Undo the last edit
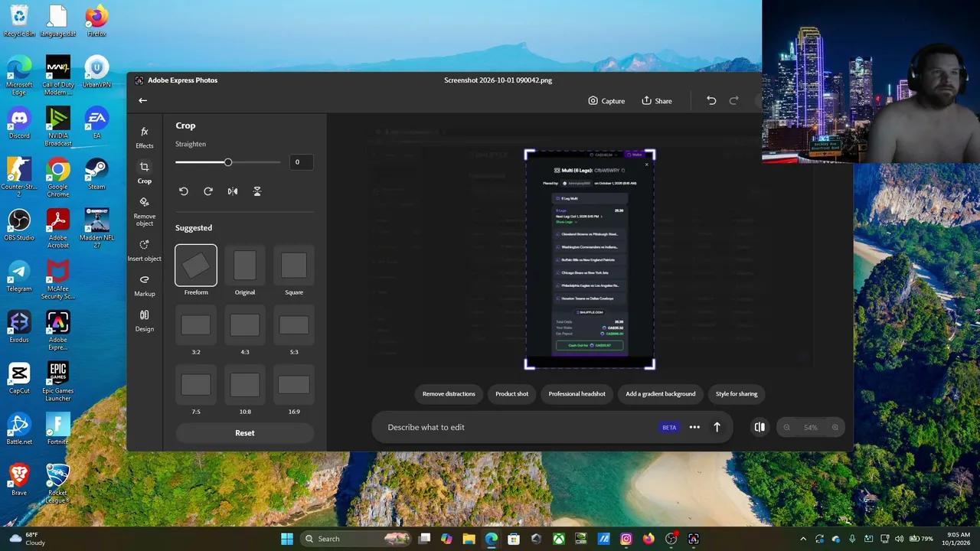980x551 pixels. coord(711,100)
